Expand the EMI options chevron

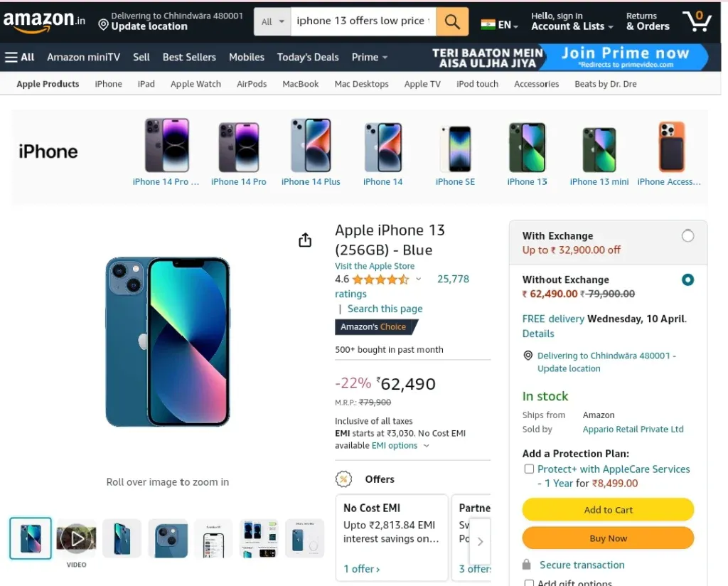[x=427, y=446]
